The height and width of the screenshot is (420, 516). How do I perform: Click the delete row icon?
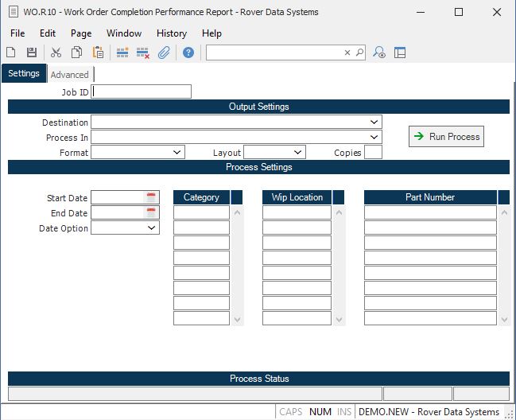[x=143, y=52]
